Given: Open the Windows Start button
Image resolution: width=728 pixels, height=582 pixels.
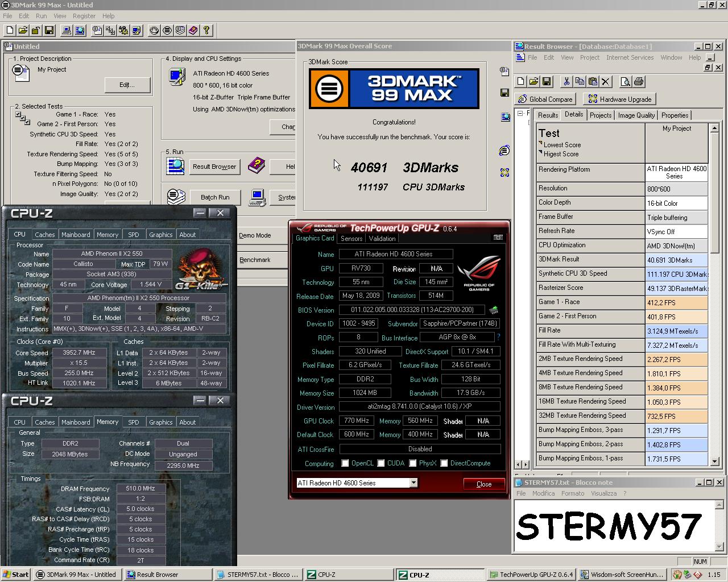Looking at the screenshot, I should click(x=16, y=575).
